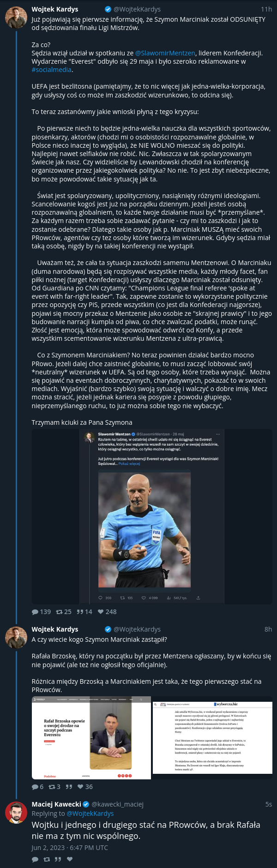
Task: Reply to Maciej Kawecki's tweet
Action: (35, 859)
